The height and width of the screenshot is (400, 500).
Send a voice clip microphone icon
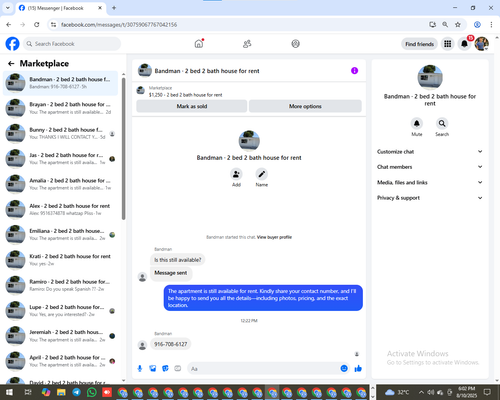pyautogui.click(x=140, y=368)
